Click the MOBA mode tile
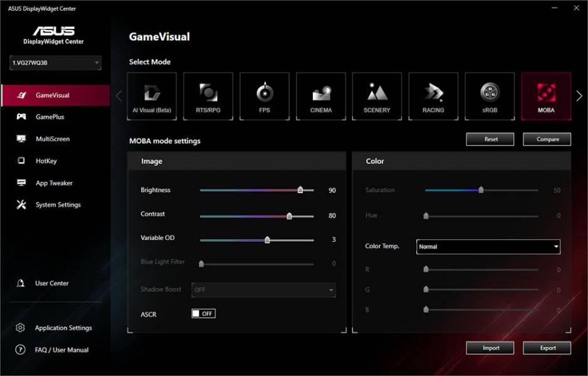Image resolution: width=588 pixels, height=376 pixels. coord(547,97)
